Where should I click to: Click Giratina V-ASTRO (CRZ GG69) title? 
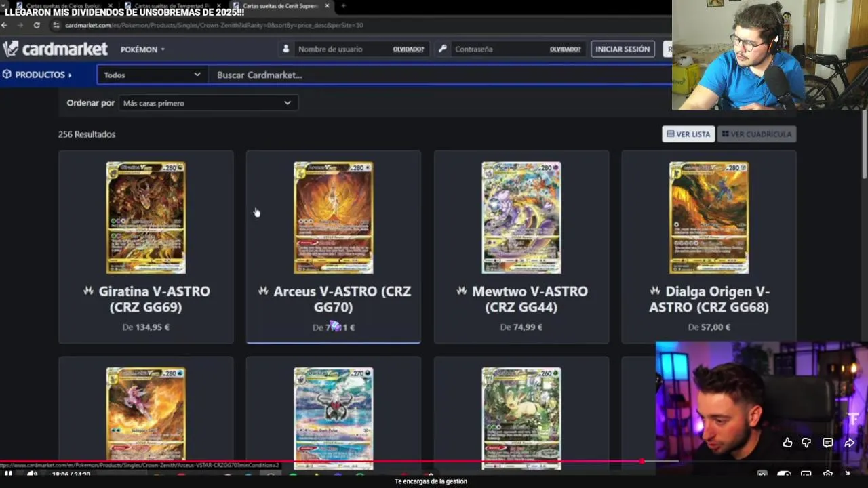coord(154,299)
